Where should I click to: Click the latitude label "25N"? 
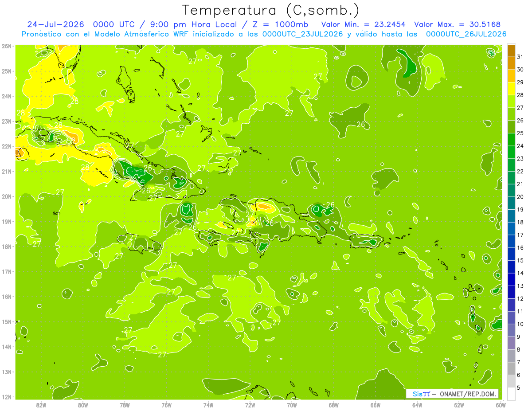coord(7,71)
